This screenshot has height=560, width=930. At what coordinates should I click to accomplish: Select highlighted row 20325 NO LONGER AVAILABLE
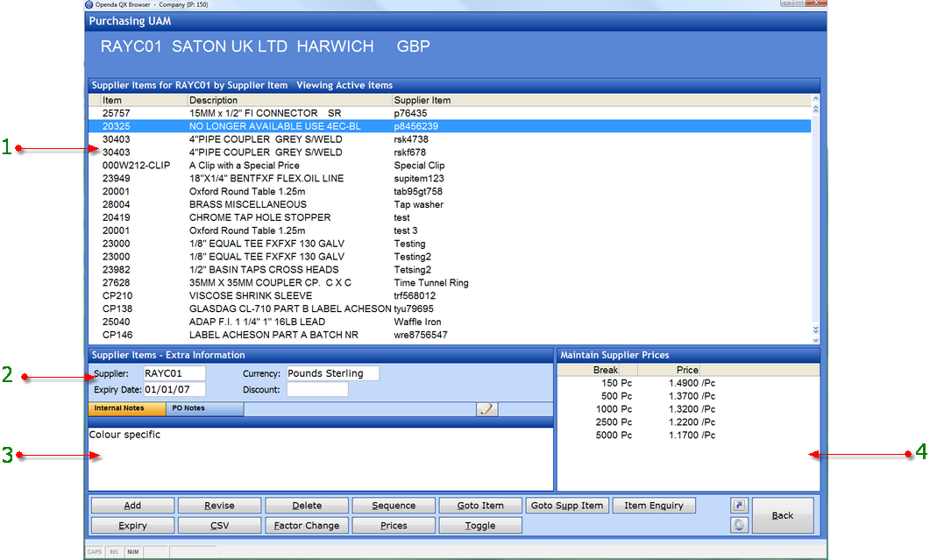(450, 126)
